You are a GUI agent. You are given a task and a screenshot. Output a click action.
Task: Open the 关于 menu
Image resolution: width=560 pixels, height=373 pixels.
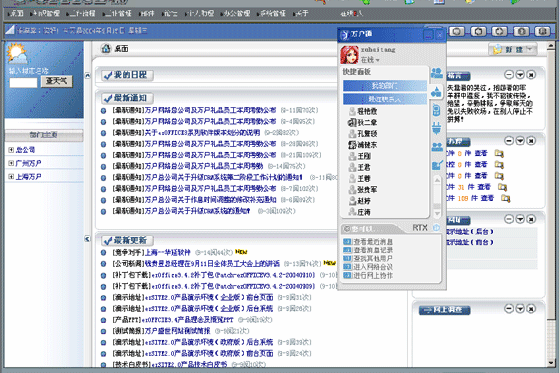(301, 14)
